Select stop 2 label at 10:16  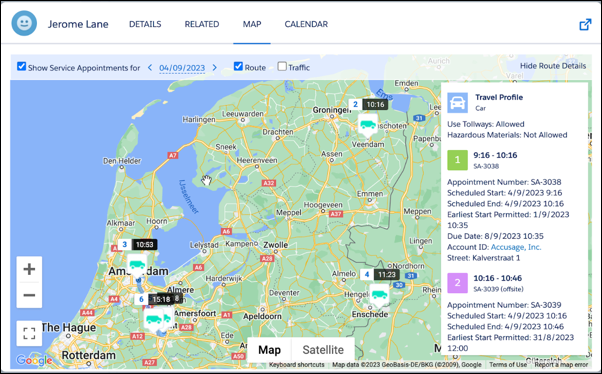369,104
